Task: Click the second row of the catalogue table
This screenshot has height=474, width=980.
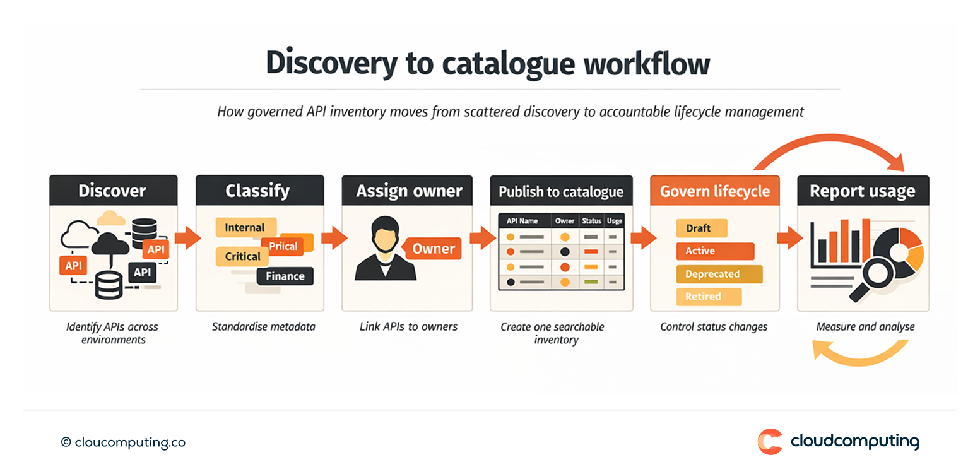Action: point(562,251)
